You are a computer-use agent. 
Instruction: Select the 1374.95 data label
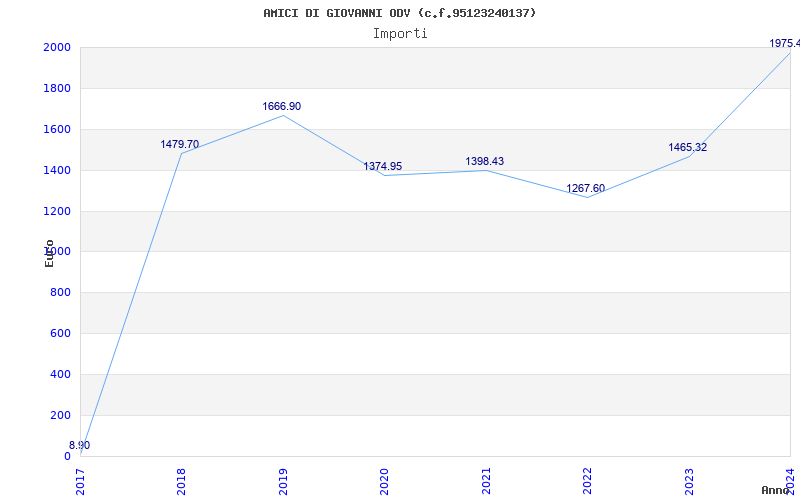point(383,166)
